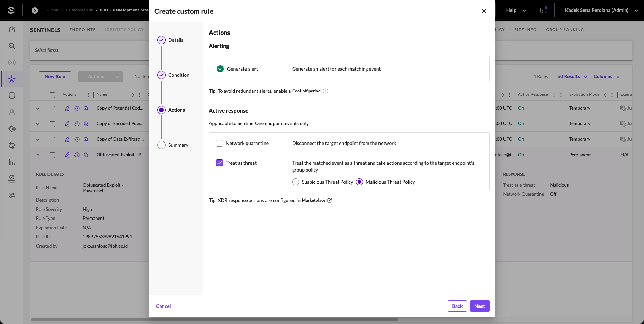Search events for Copy of Potential Cod rule

pyautogui.click(x=86, y=108)
